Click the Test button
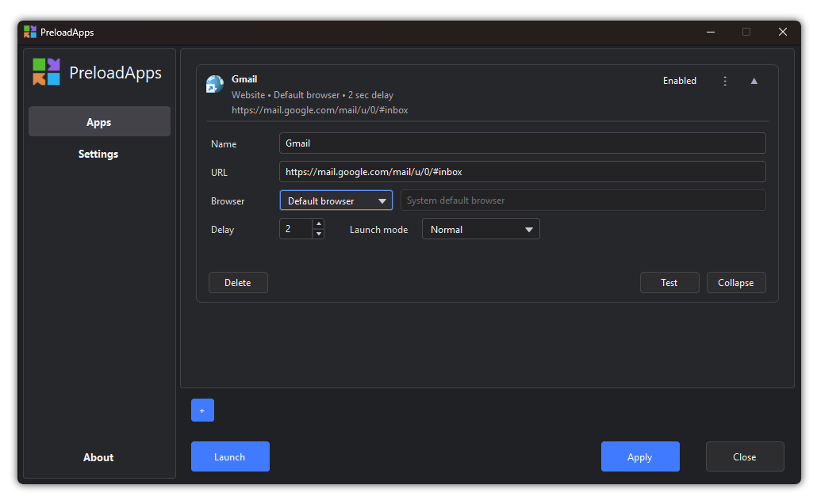817x504 pixels. (x=669, y=283)
